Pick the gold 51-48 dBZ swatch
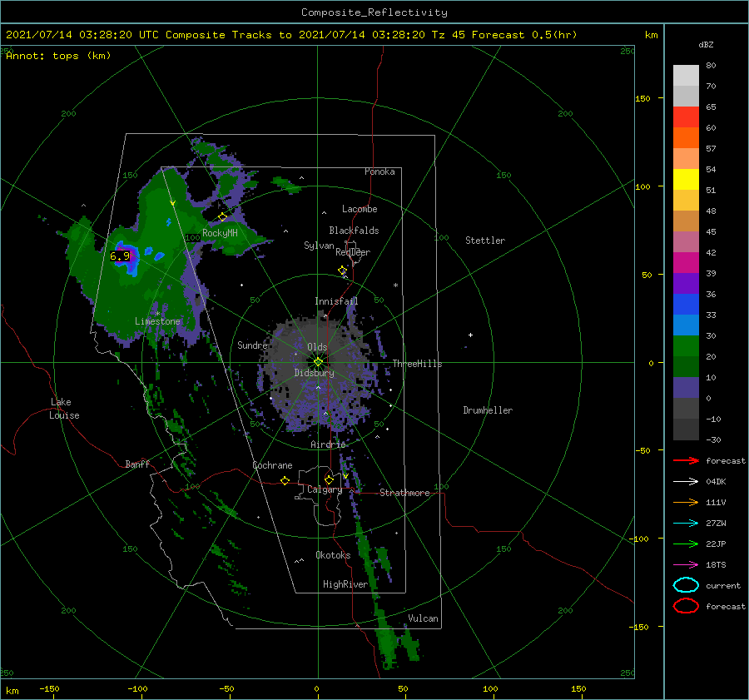 (686, 201)
